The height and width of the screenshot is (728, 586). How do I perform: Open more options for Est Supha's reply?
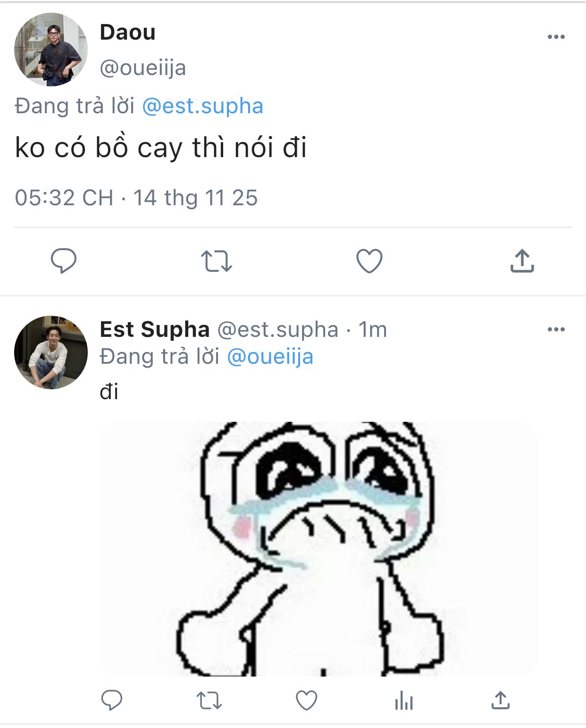(556, 329)
